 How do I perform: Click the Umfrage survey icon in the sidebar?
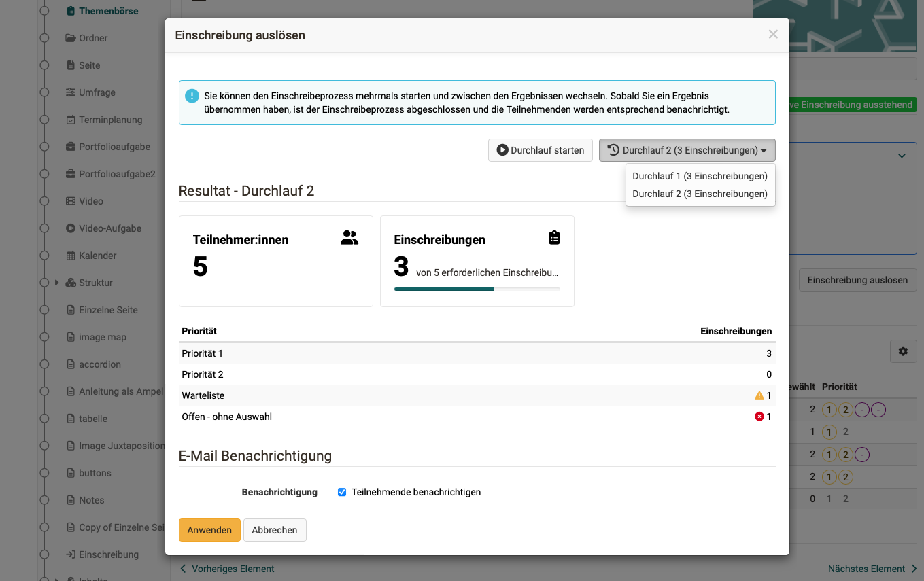(69, 92)
